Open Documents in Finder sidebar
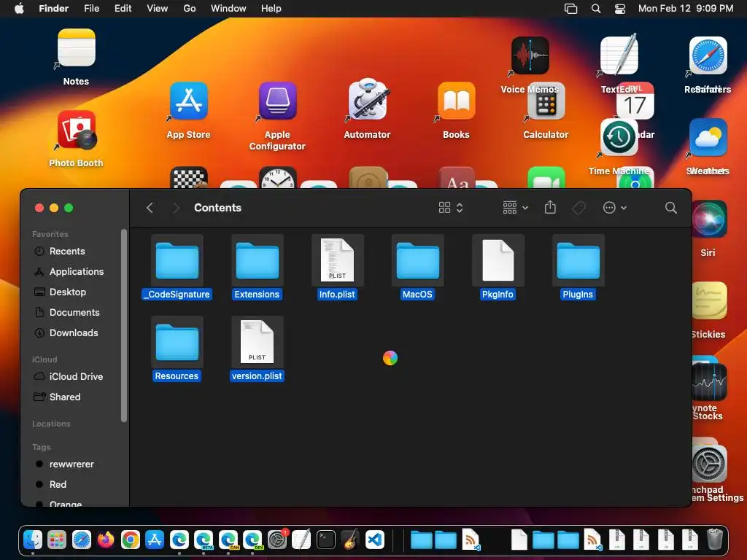Viewport: 747px width, 560px height. click(74, 312)
